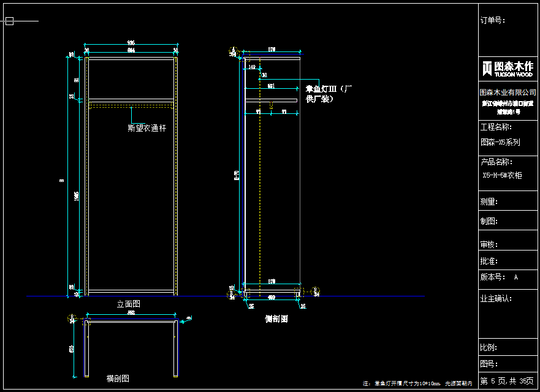
Task: Select the 立面图 elevation view label
Action: point(129,304)
